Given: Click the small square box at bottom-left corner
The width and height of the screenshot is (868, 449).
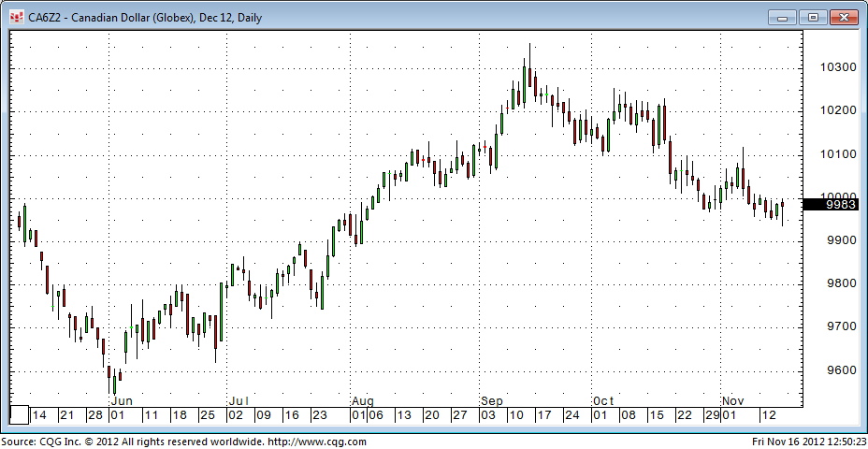Looking at the screenshot, I should (x=19, y=414).
